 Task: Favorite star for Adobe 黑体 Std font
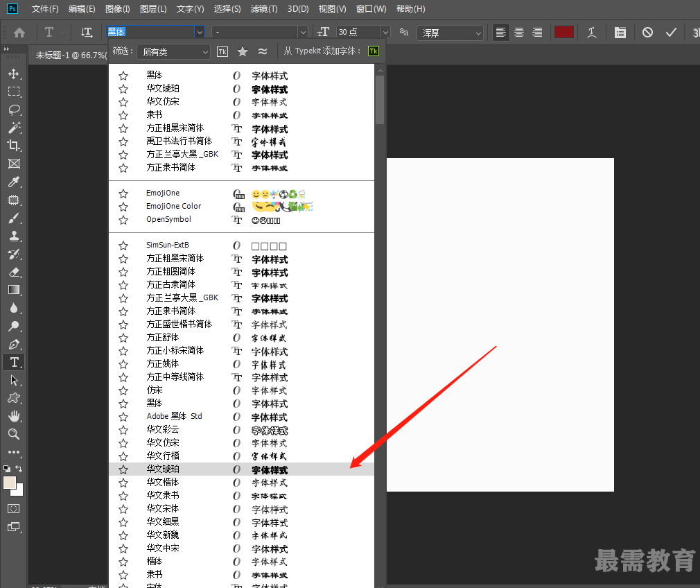pos(123,417)
